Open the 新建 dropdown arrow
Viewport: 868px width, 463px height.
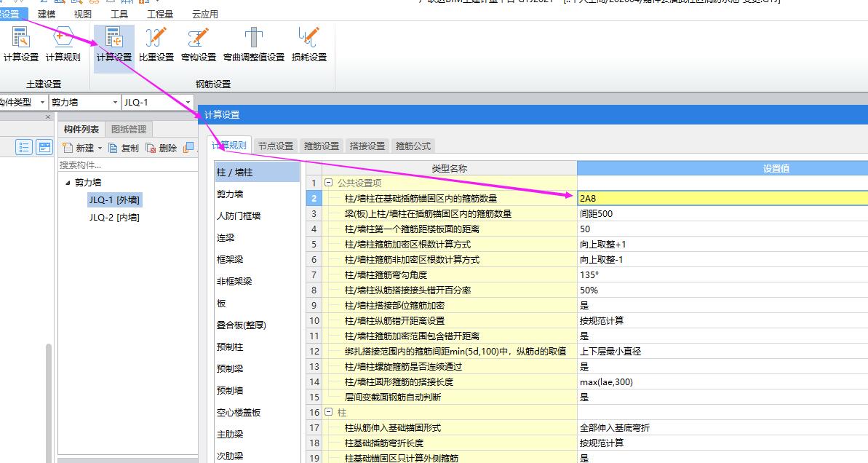click(x=100, y=148)
